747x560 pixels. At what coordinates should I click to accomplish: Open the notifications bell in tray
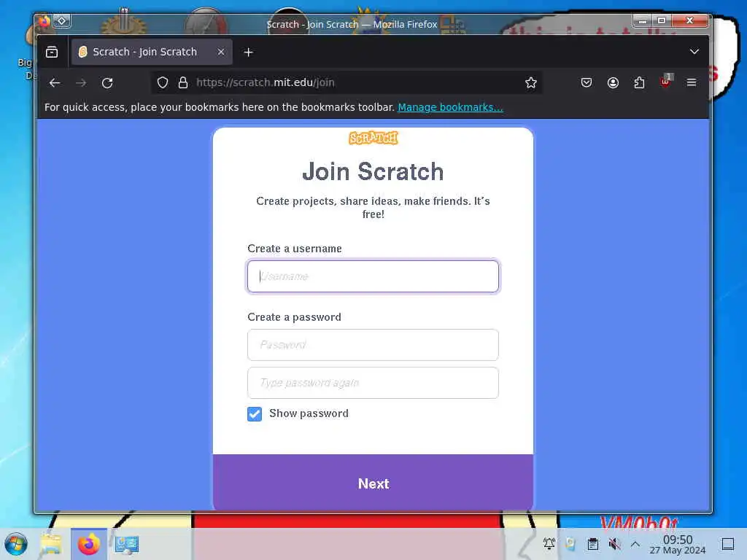tap(549, 543)
